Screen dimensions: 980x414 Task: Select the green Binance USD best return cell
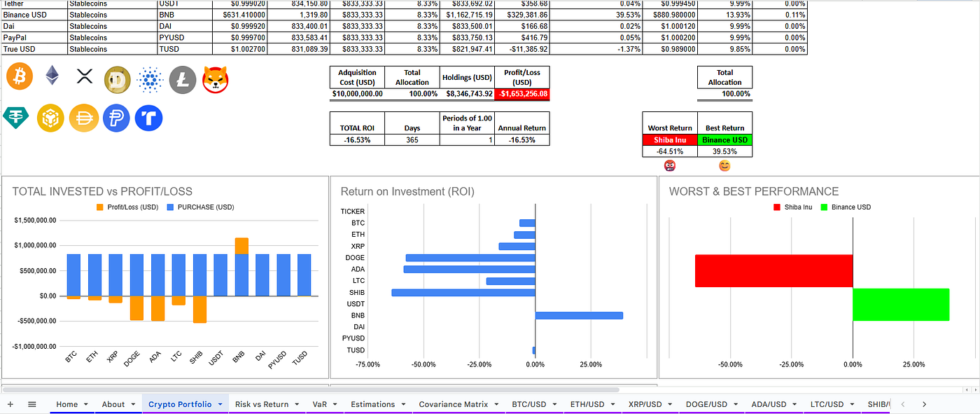pyautogui.click(x=725, y=140)
